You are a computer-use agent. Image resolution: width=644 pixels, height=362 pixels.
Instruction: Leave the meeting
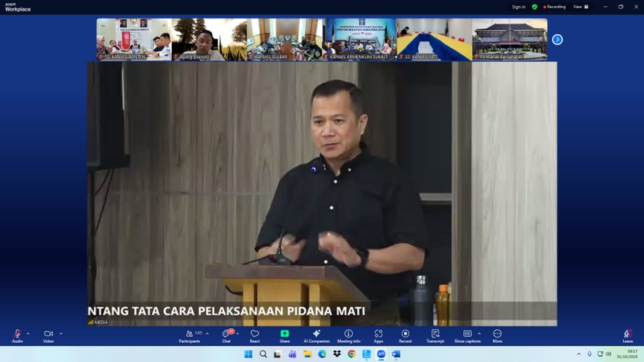(628, 335)
